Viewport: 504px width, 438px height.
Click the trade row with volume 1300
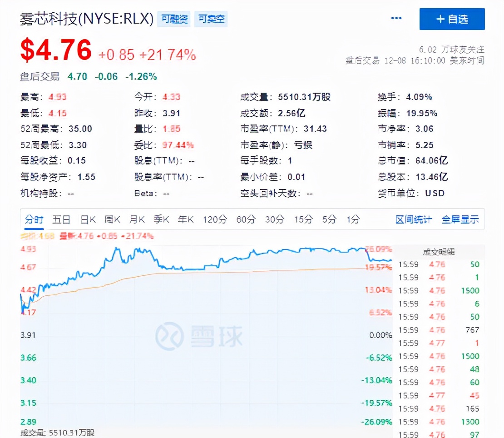[439, 422]
